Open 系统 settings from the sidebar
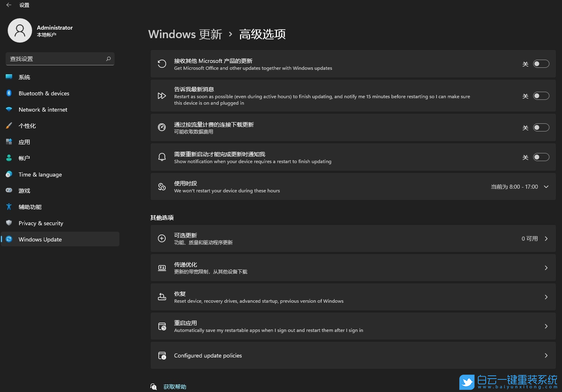 coord(24,77)
